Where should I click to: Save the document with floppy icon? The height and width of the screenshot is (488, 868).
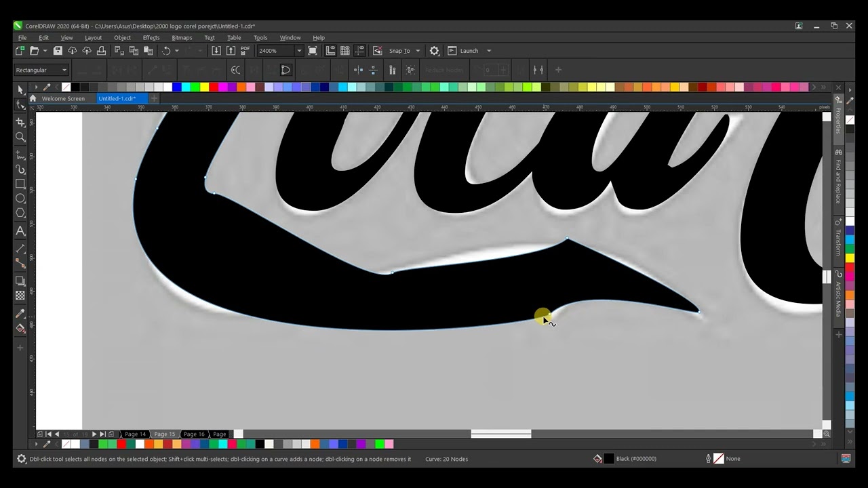coord(58,51)
